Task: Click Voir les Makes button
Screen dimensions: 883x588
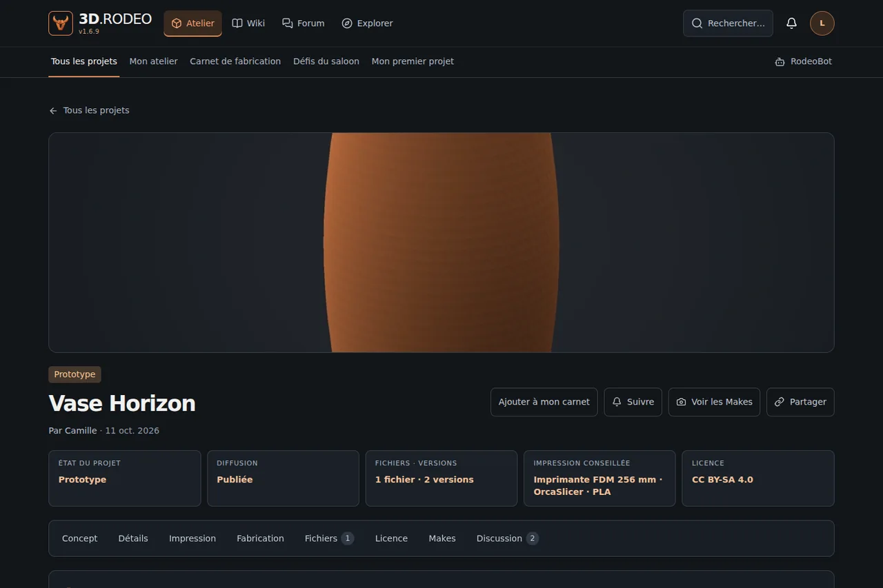Action: click(715, 402)
